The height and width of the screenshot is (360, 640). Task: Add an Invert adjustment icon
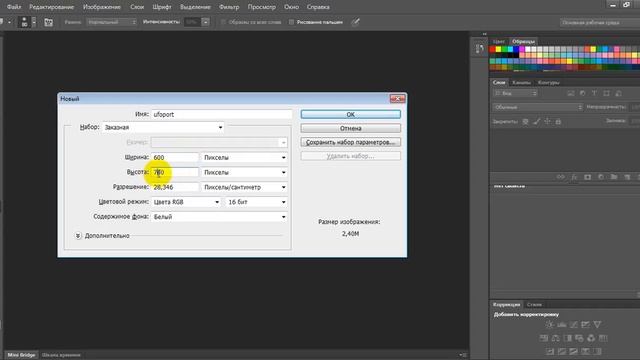(550, 351)
